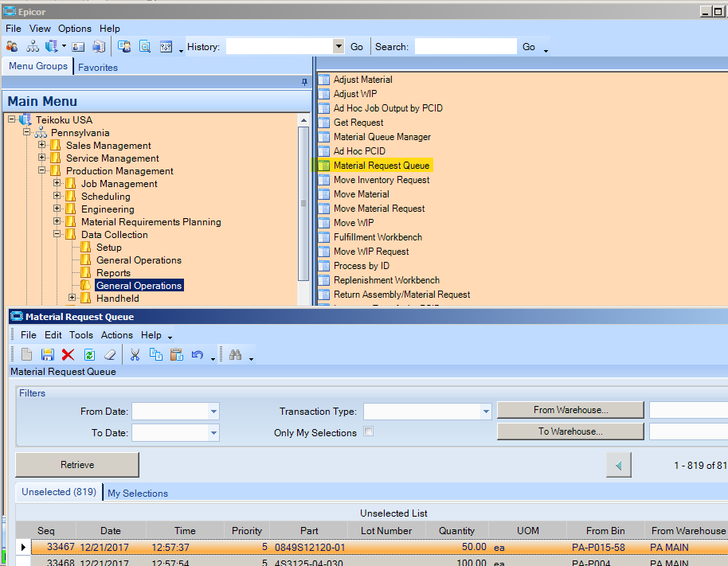Click the buildings company icon in Epicor toolbar

[x=51, y=46]
